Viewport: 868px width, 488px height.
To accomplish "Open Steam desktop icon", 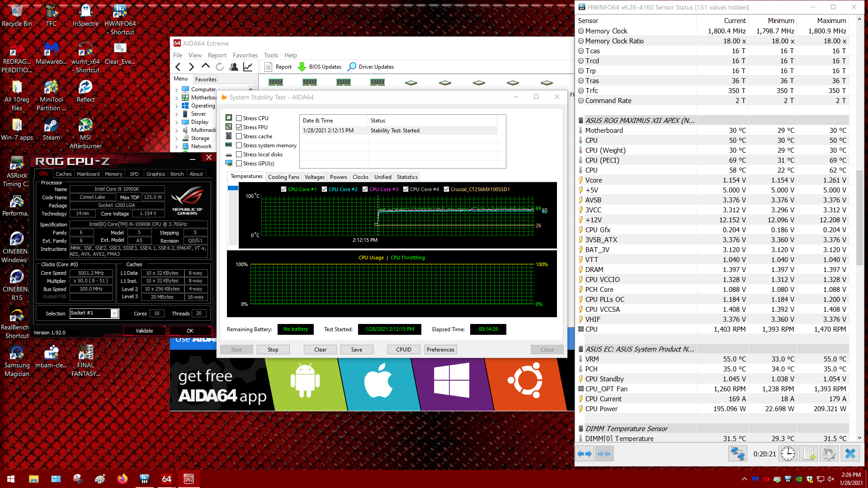I will click(51, 129).
